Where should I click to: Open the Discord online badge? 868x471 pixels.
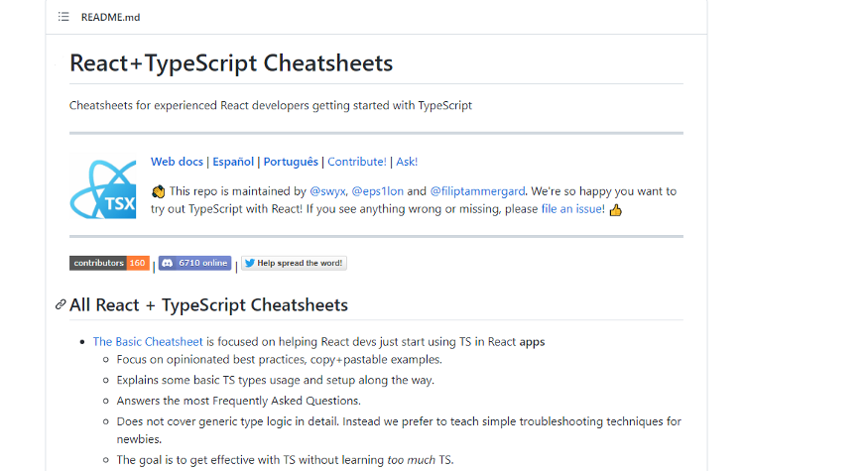pos(194,264)
